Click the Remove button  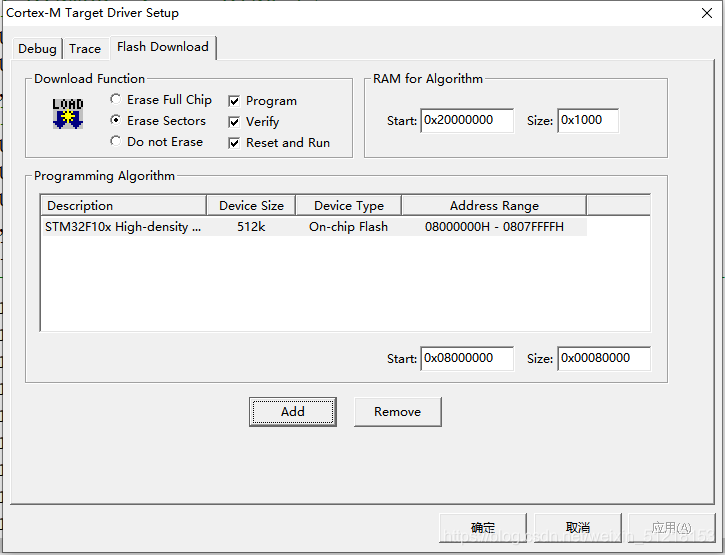tap(398, 412)
